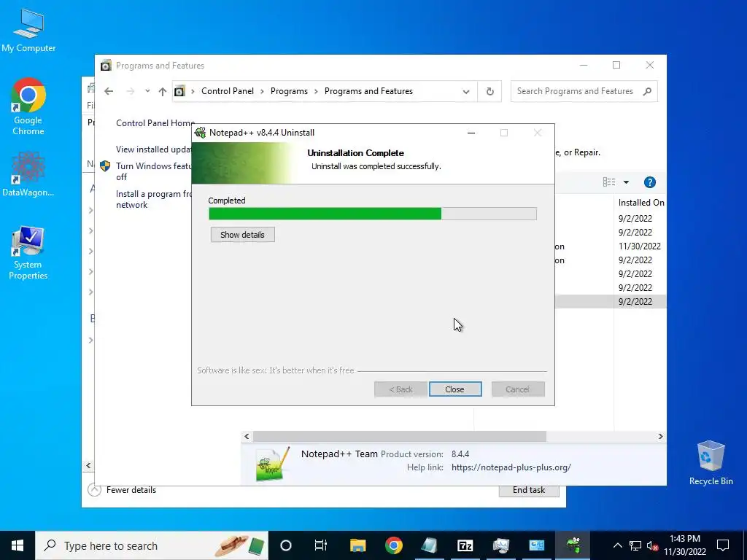Open View installed updates link

tap(154, 149)
